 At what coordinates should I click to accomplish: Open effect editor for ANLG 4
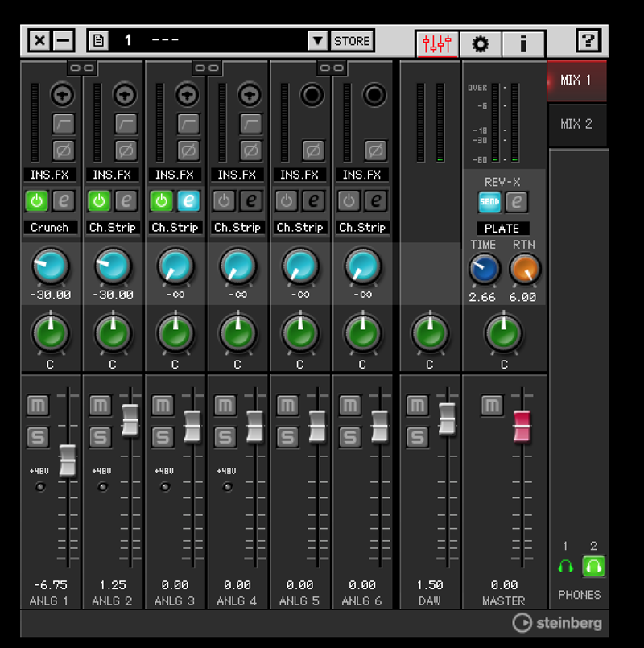pos(251,201)
